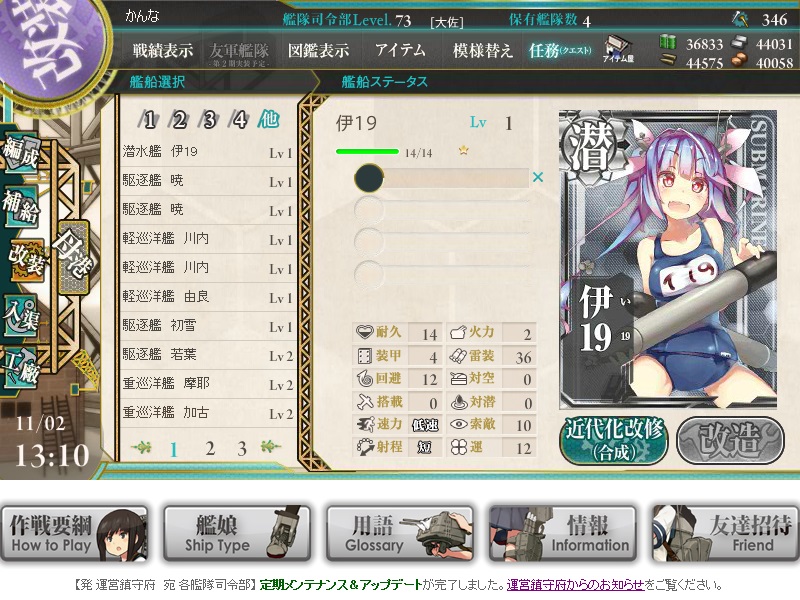Remove equipment with the X icon
800x600 pixels.
point(538,177)
